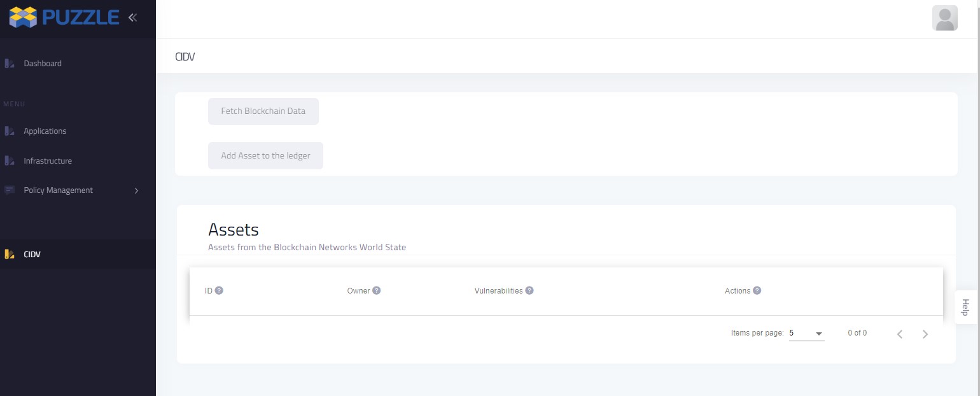
Task: Click the Policy Management chat icon
Action: [9, 190]
